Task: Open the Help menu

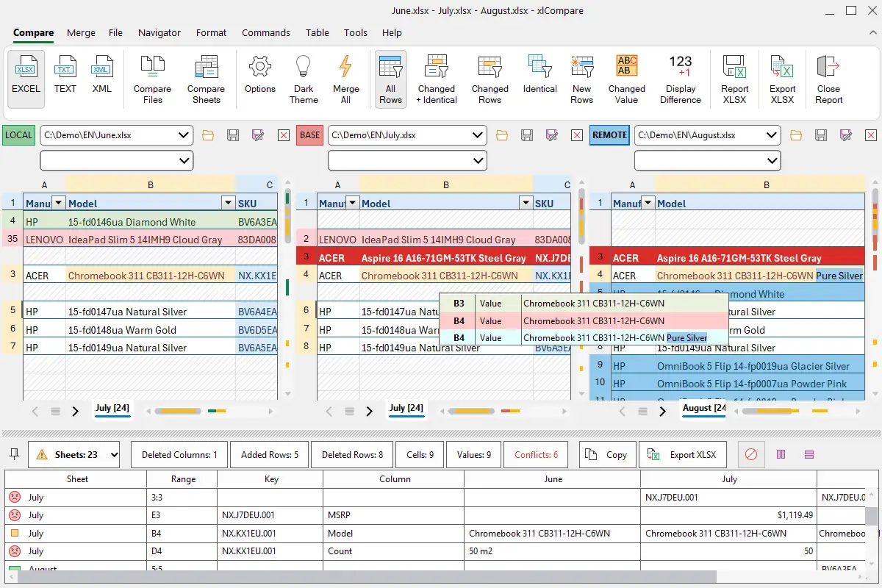Action: tap(392, 32)
